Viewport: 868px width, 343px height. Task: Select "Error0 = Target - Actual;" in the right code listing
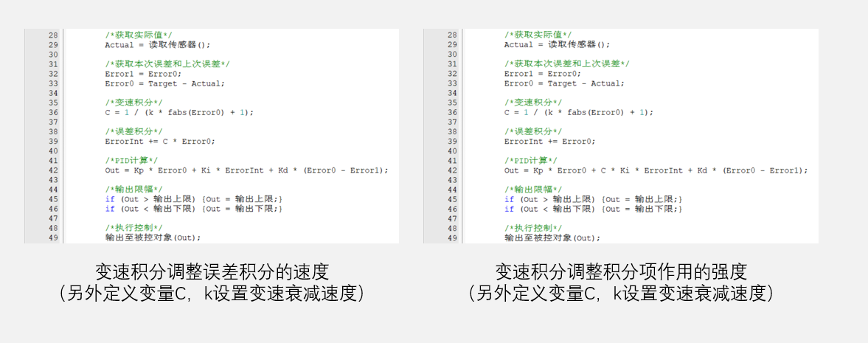[x=563, y=83]
